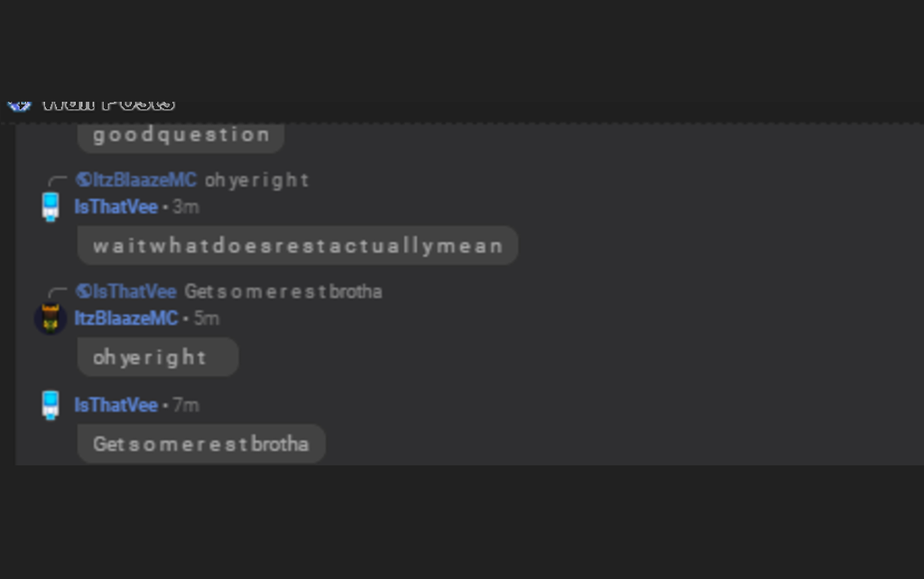The image size is (924, 579).
Task: Click the 3m timestamp
Action: pos(186,207)
